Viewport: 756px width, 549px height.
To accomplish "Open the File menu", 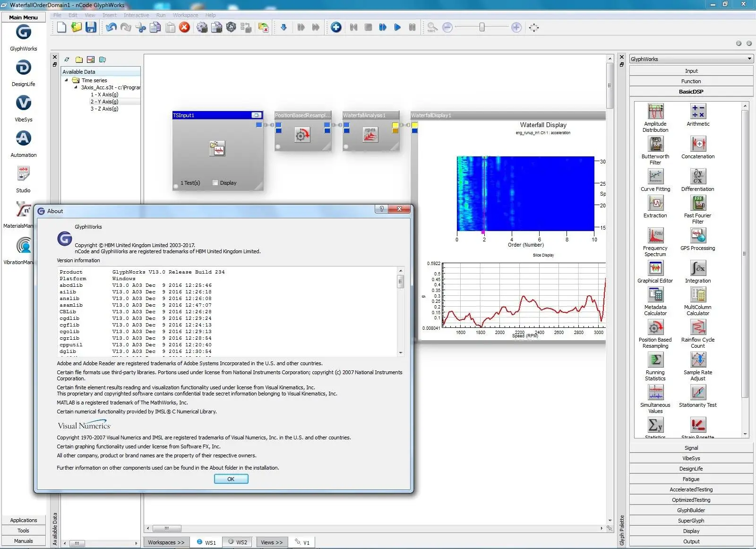I will pos(57,15).
